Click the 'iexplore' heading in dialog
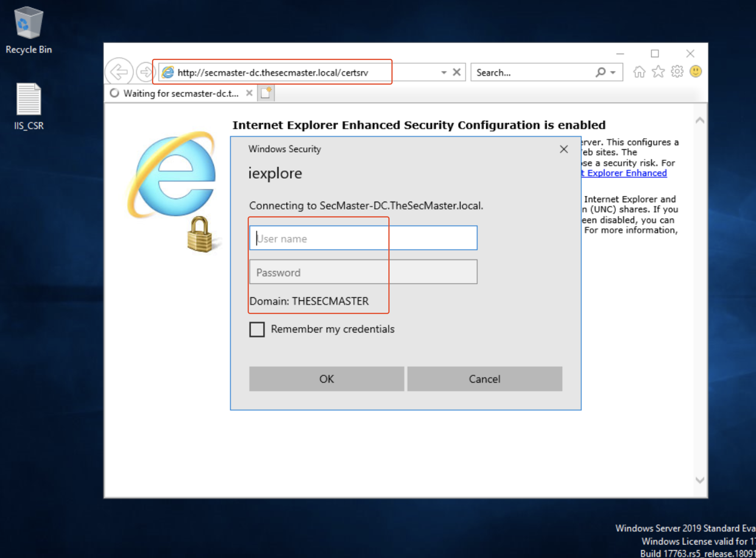 [275, 173]
